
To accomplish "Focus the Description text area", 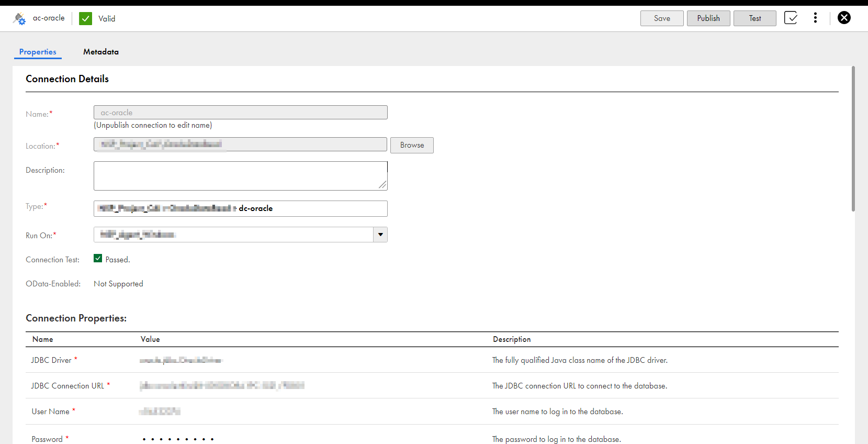I will point(241,176).
